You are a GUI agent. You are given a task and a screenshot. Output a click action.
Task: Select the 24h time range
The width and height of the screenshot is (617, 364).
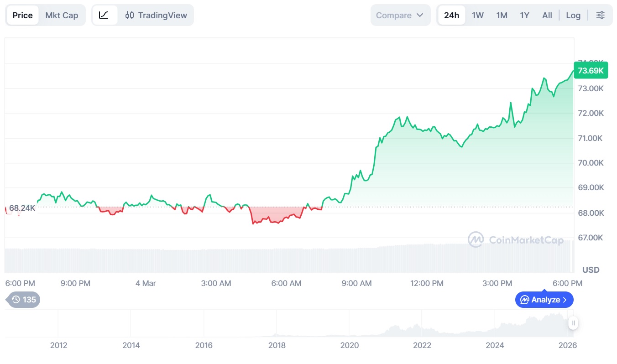pos(451,15)
